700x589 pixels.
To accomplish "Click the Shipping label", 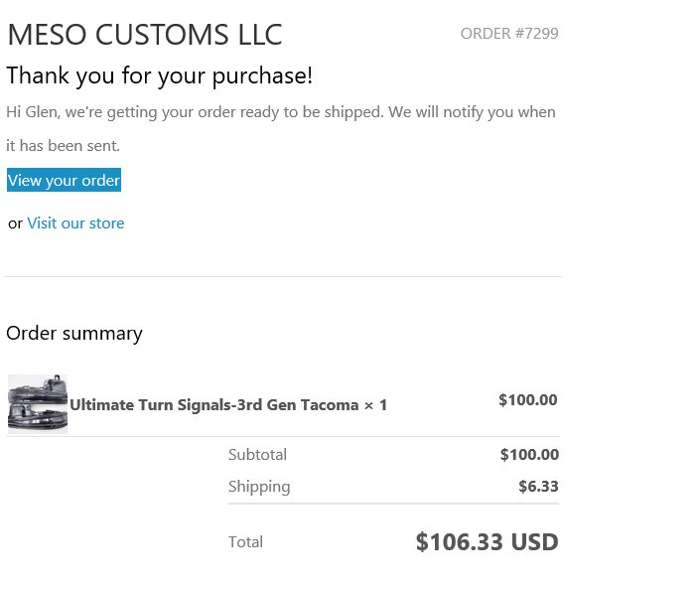I will [x=259, y=487].
